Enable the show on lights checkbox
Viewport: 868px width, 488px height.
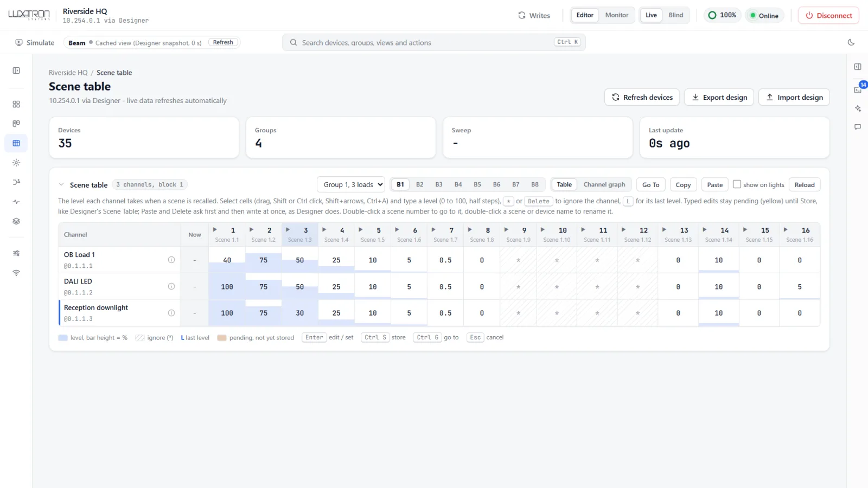tap(737, 184)
